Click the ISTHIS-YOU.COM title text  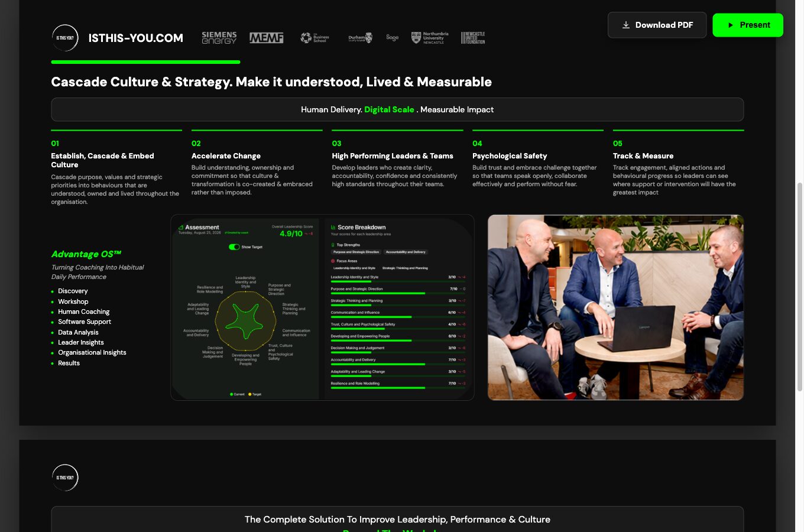click(136, 38)
